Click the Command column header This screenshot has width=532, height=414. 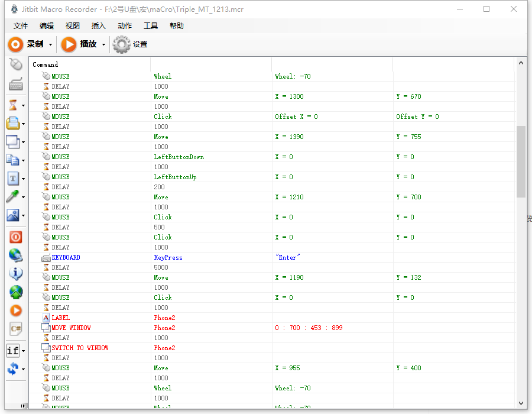[x=90, y=64]
